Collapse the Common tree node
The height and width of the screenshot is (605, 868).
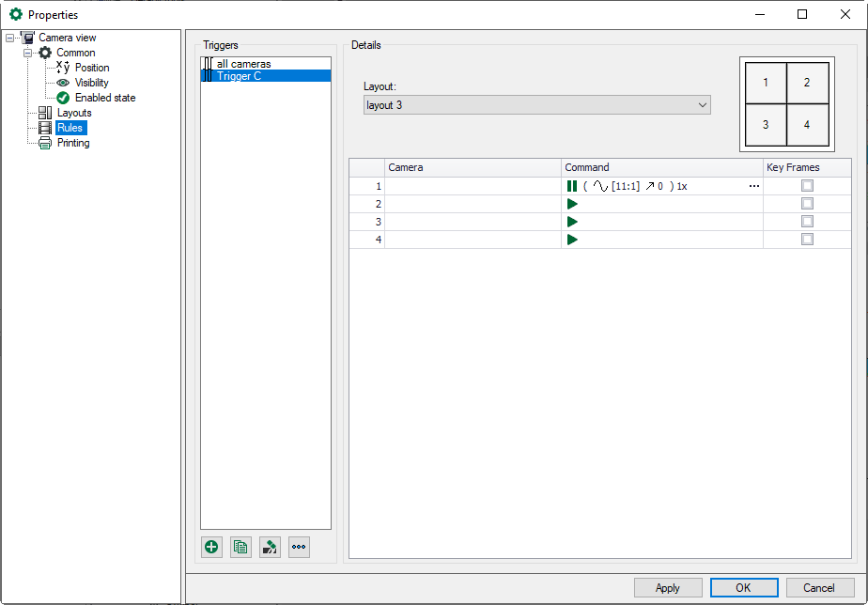tap(28, 53)
